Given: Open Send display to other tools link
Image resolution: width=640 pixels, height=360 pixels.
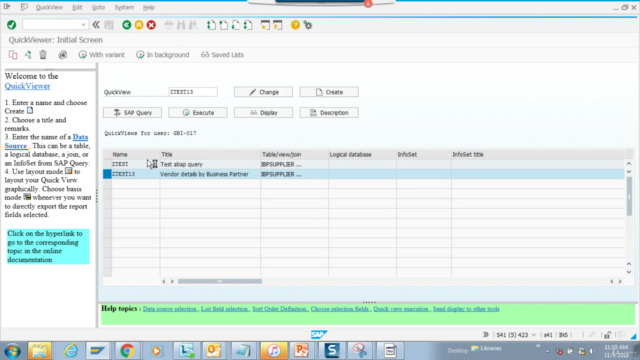Looking at the screenshot, I should 466,309.
